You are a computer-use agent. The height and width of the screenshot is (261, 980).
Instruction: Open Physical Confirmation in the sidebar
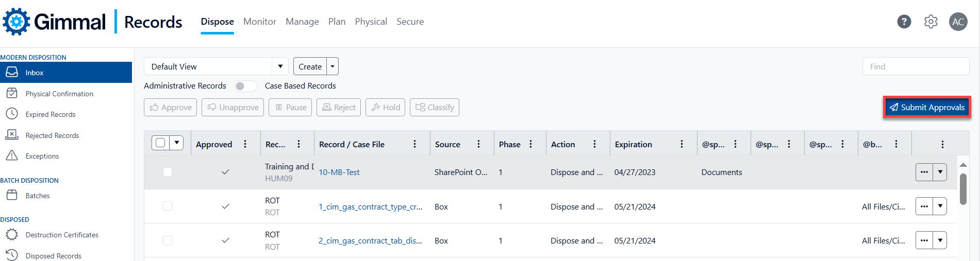59,94
